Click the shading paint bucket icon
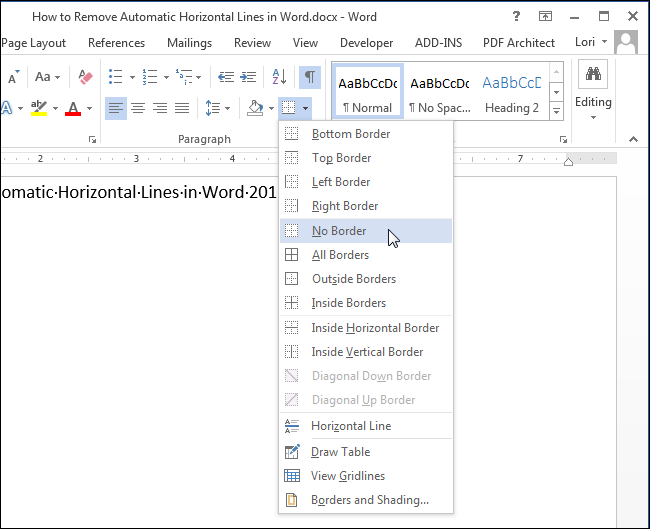650x529 pixels. (255, 108)
